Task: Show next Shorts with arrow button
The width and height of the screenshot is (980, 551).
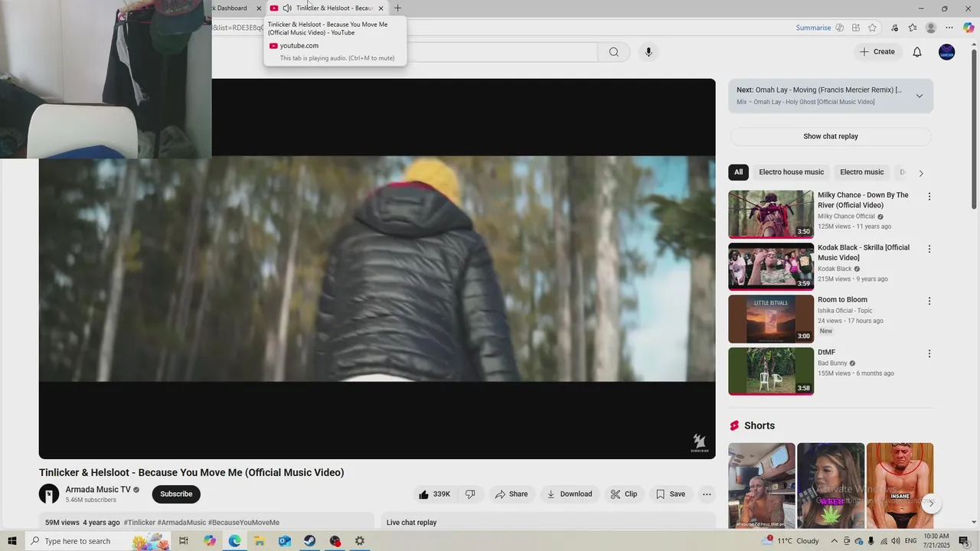Action: (x=931, y=503)
